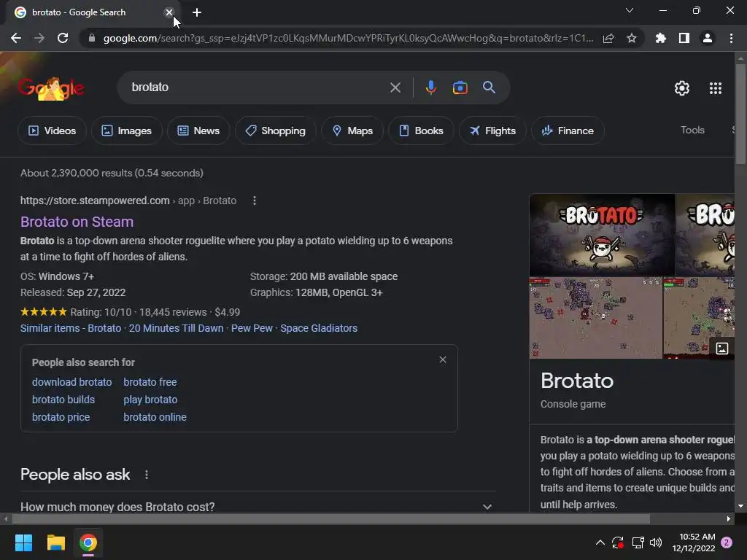Search by image with camera icon
This screenshot has width=747, height=560.
(x=460, y=87)
